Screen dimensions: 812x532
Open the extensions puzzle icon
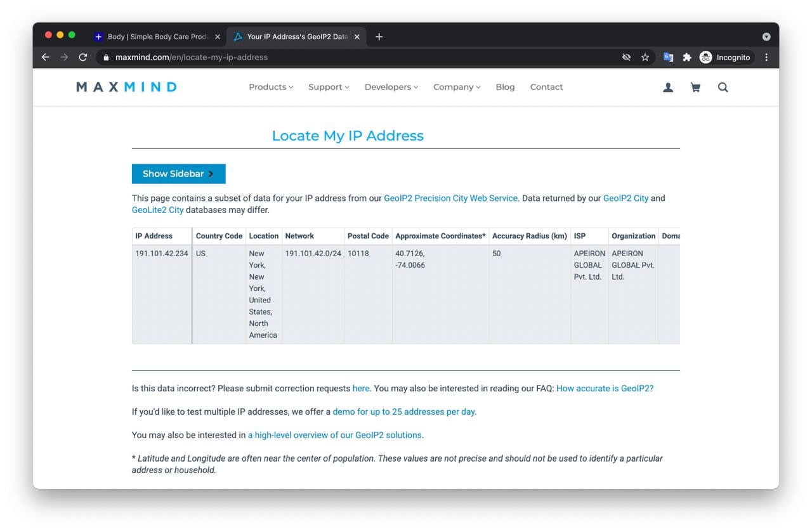click(x=687, y=57)
